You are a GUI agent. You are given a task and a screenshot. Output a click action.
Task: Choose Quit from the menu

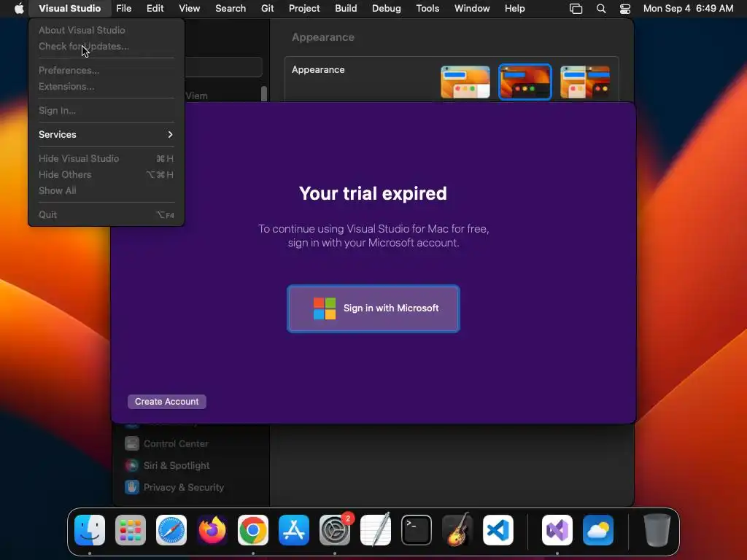click(106, 215)
